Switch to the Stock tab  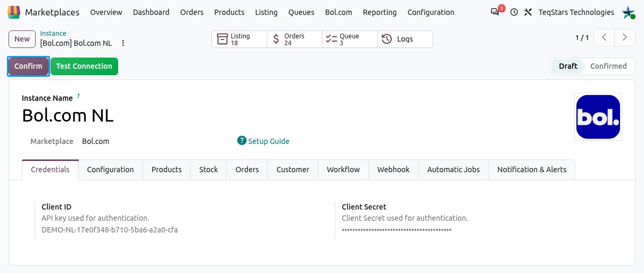pyautogui.click(x=209, y=170)
